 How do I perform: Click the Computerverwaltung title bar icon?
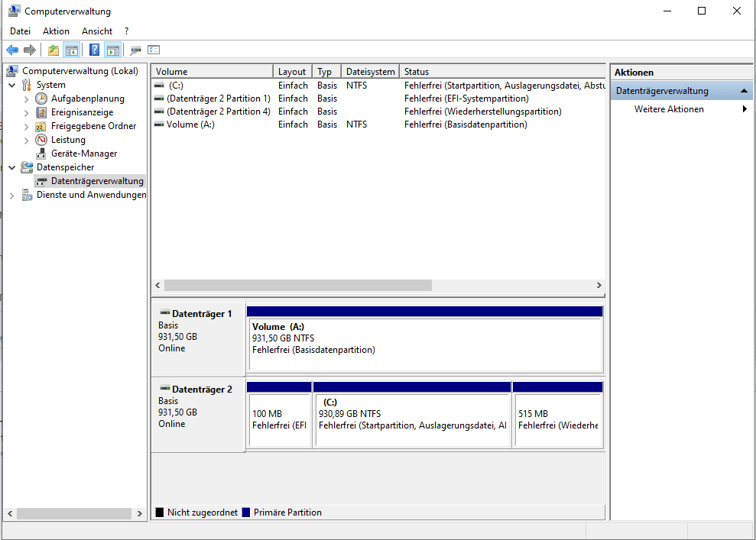coord(14,11)
